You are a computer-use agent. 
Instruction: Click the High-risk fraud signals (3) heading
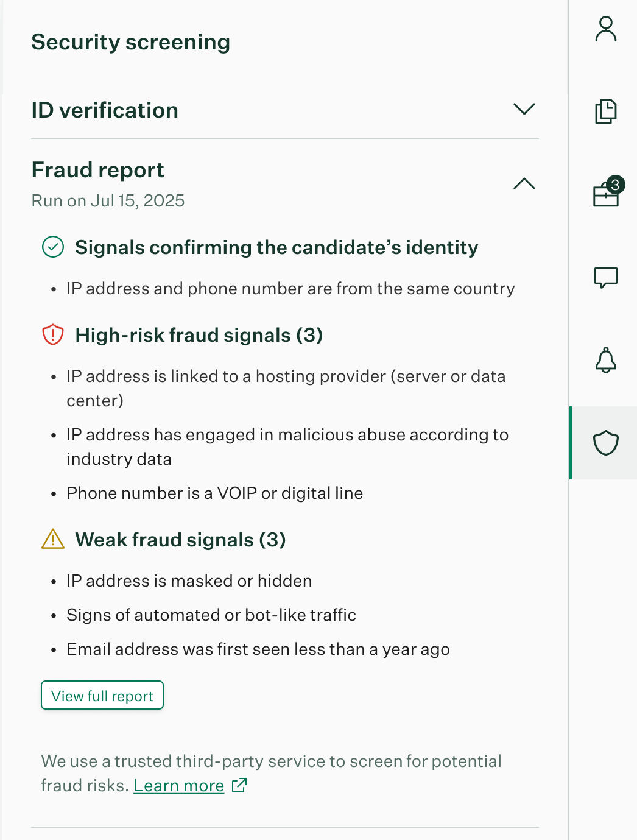[x=199, y=335]
